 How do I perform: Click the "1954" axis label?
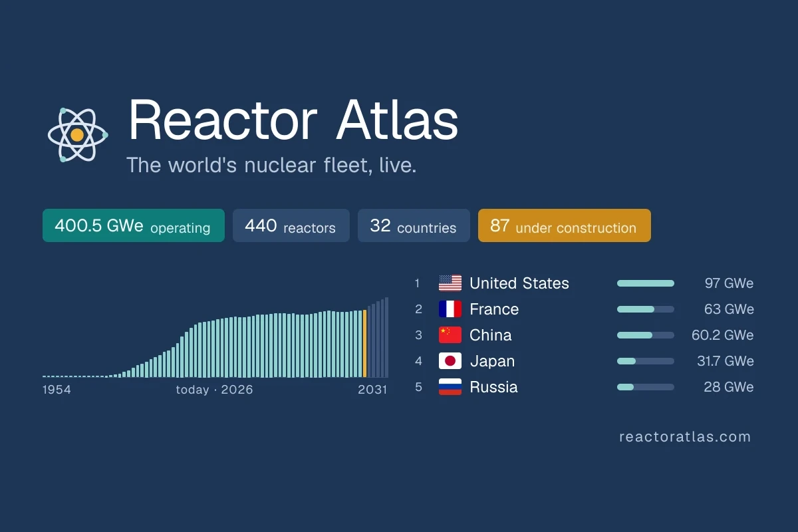(x=57, y=390)
